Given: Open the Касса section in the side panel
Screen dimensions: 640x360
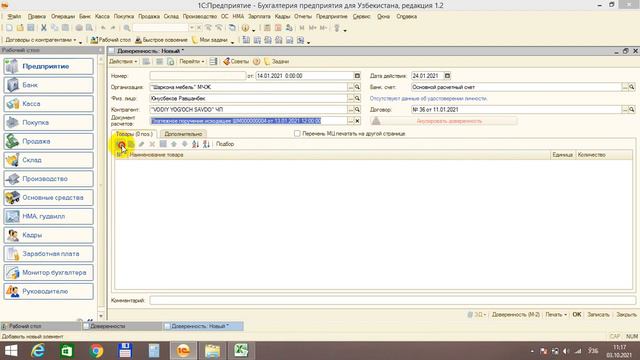Looking at the screenshot, I should [x=49, y=104].
